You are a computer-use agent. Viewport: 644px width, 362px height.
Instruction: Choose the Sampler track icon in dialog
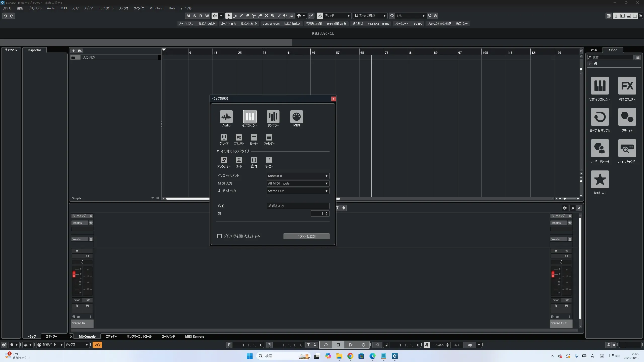point(273,117)
